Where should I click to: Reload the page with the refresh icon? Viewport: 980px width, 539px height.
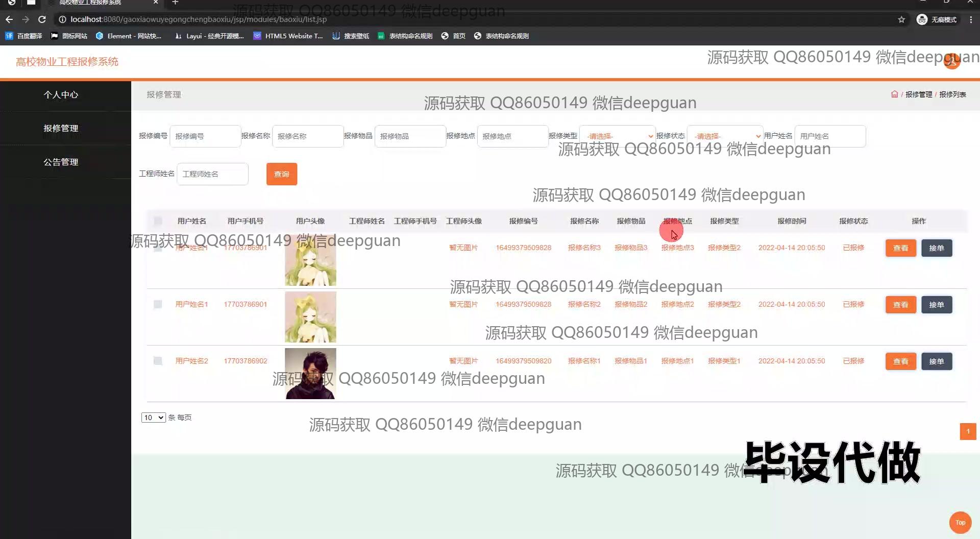click(42, 19)
